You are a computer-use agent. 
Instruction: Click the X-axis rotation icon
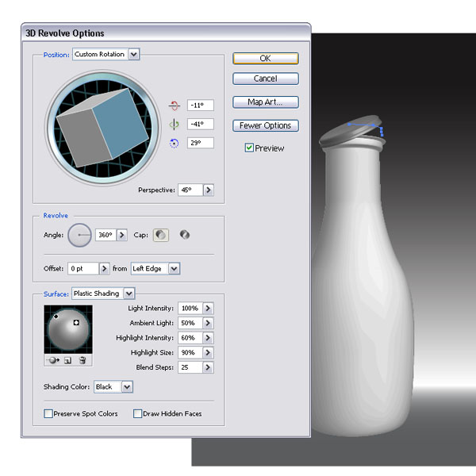pos(175,106)
